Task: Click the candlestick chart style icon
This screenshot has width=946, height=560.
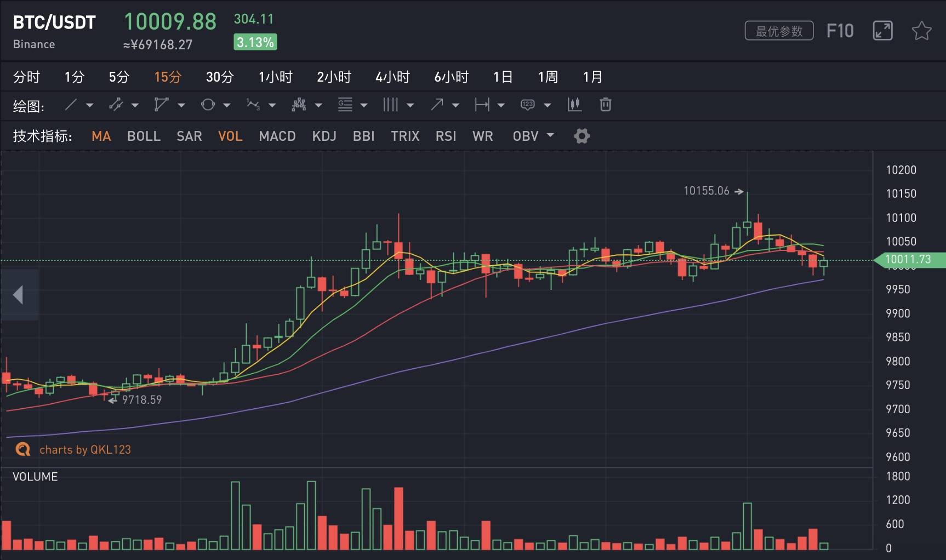Action: [574, 104]
